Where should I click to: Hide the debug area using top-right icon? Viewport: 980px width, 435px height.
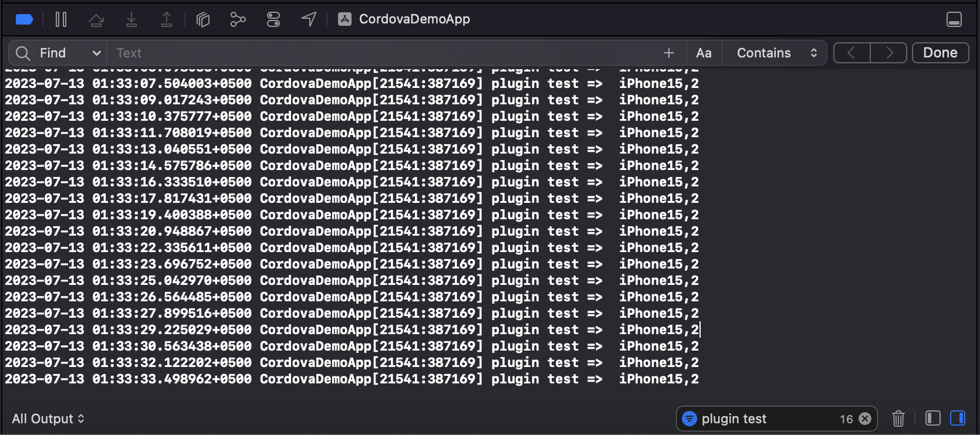pyautogui.click(x=954, y=19)
